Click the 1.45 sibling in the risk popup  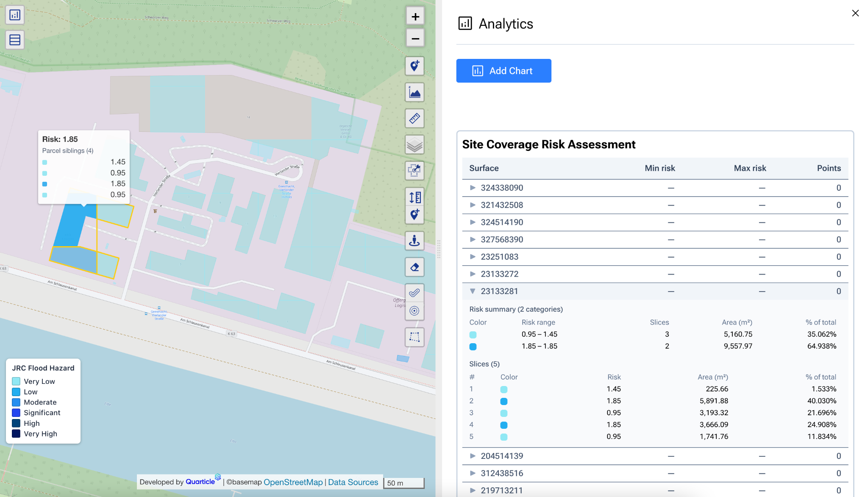coord(84,162)
